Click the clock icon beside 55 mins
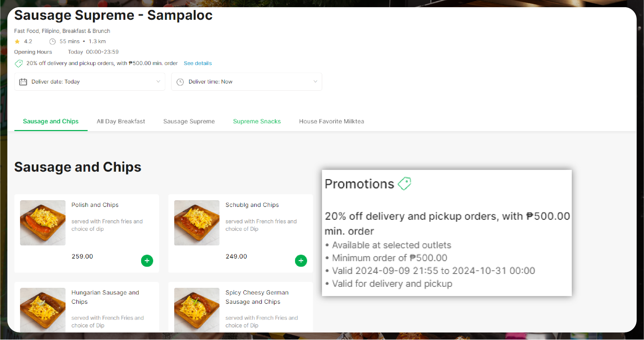This screenshot has width=644, height=340. (52, 41)
